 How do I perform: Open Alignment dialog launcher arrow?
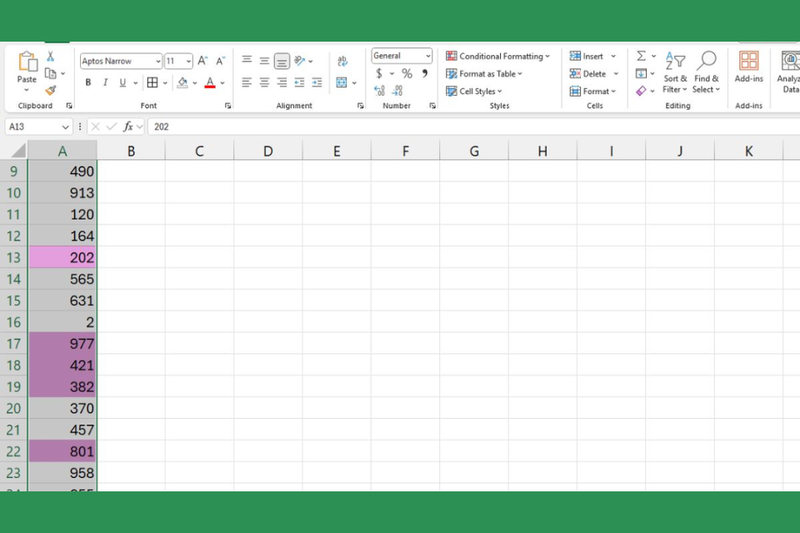(x=360, y=106)
